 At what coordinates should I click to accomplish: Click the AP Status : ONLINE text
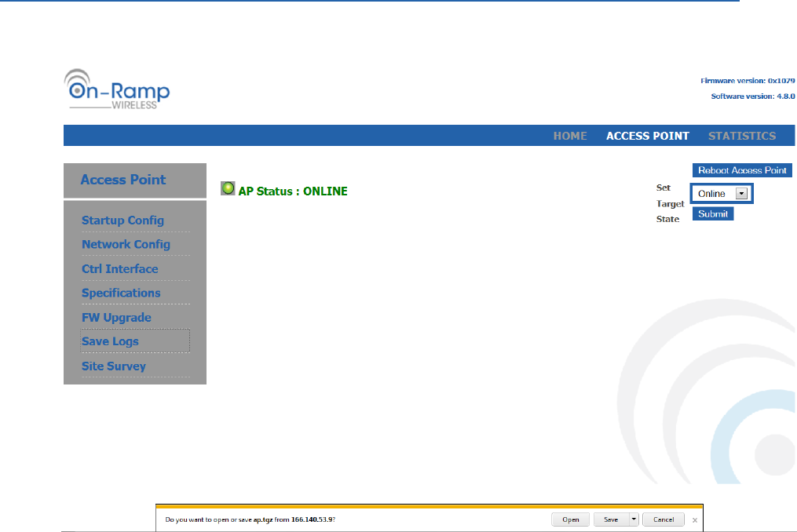tap(293, 191)
